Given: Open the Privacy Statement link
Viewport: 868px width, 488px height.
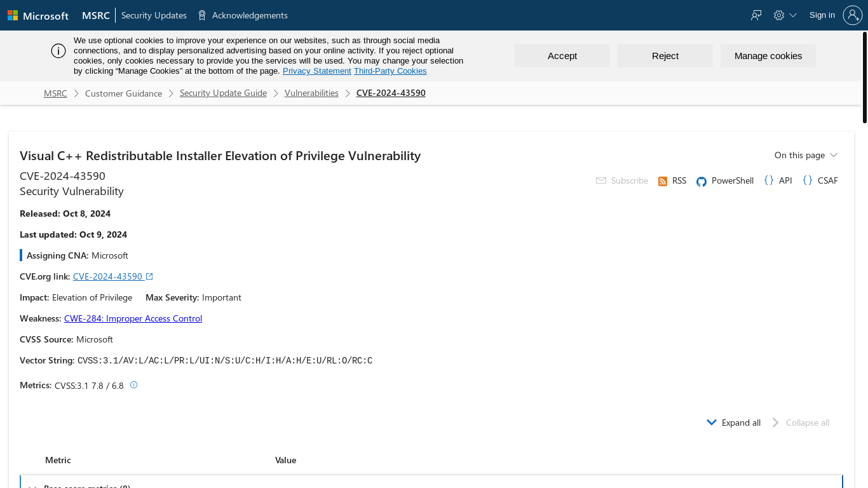Looking at the screenshot, I should click(317, 71).
